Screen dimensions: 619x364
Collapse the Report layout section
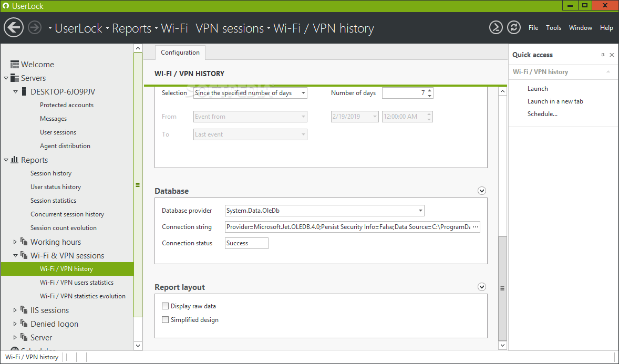point(482,287)
